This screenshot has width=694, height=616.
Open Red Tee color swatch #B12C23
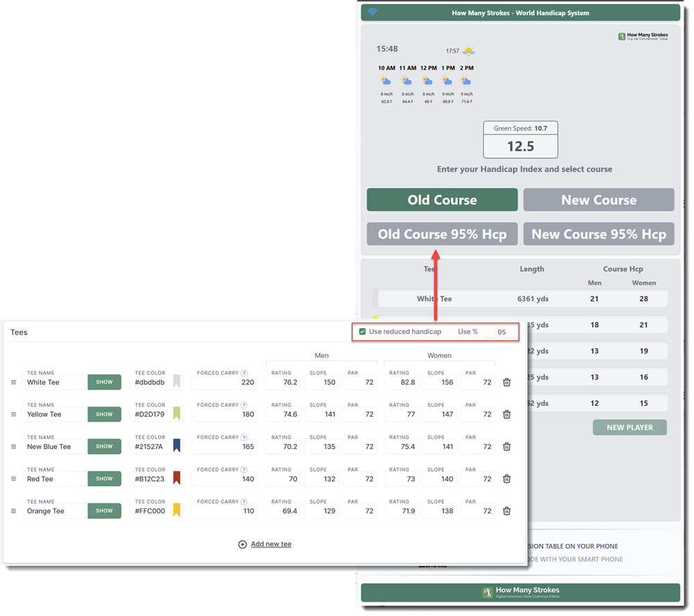176,478
